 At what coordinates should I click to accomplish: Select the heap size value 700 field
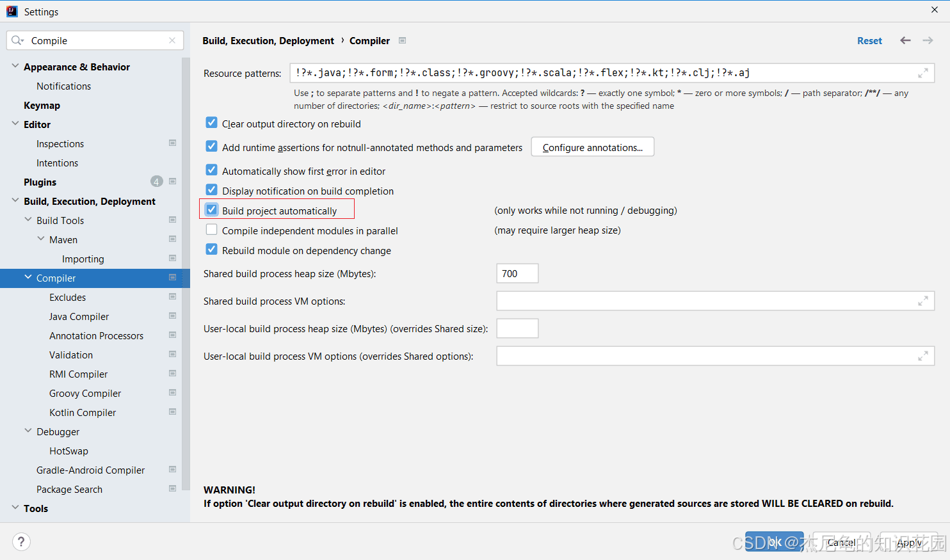[517, 273]
